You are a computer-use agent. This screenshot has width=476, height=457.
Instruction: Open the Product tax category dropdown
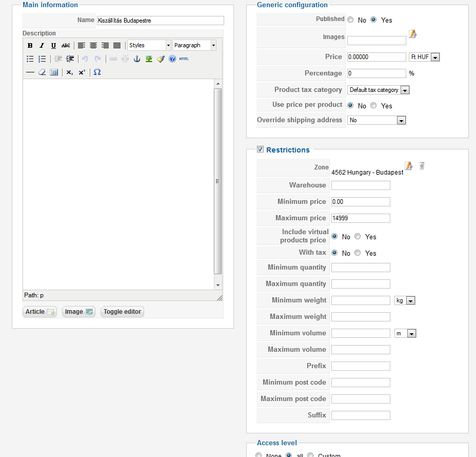pos(378,90)
